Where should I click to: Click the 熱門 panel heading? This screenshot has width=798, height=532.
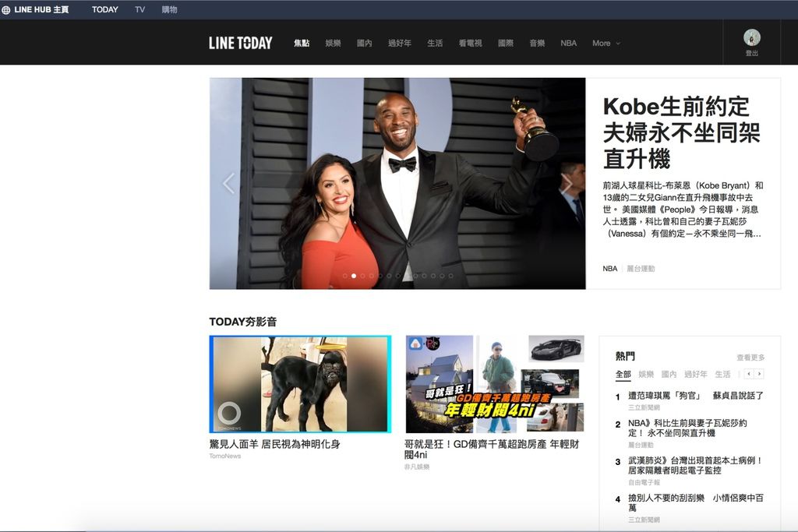pyautogui.click(x=625, y=356)
